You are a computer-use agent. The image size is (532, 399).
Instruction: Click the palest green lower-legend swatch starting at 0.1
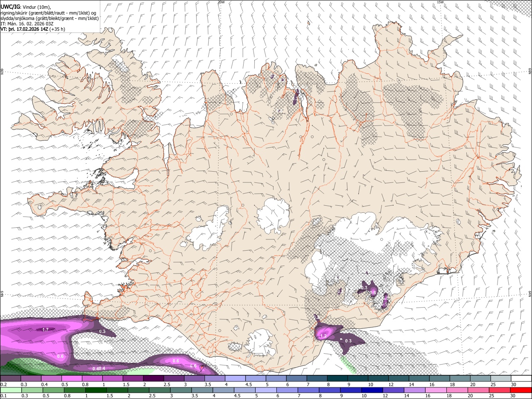tap(11, 390)
